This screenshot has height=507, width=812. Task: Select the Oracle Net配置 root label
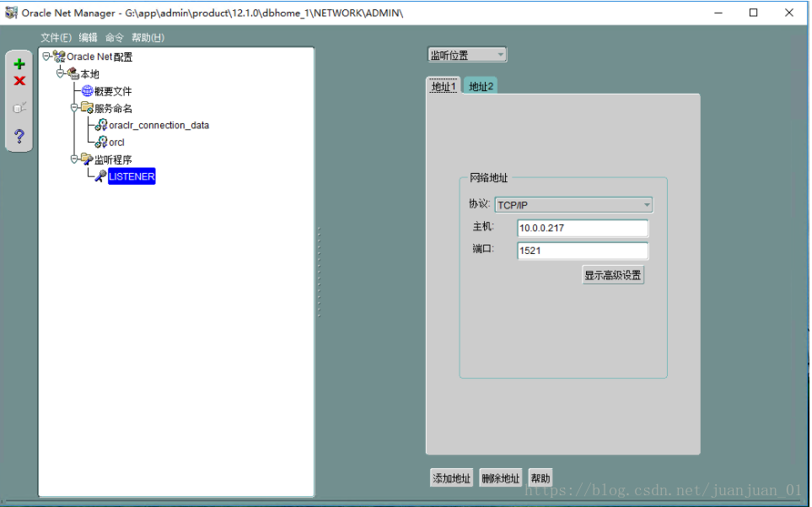(99, 57)
